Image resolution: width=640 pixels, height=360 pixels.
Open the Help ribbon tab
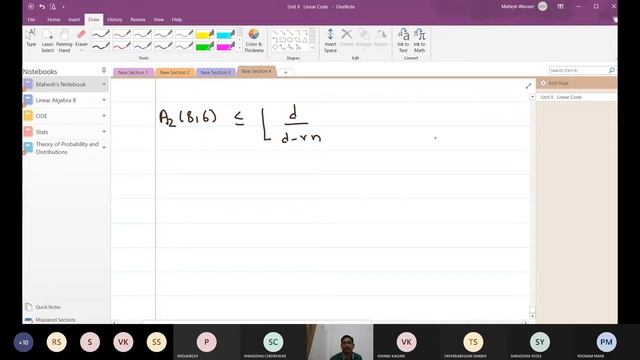(x=177, y=20)
